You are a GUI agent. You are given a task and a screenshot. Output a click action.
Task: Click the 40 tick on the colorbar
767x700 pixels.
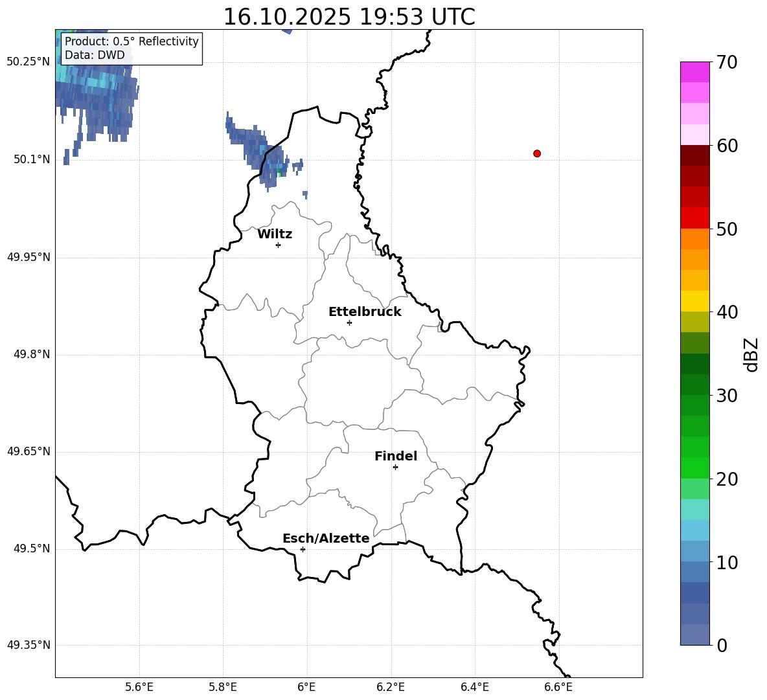(727, 312)
